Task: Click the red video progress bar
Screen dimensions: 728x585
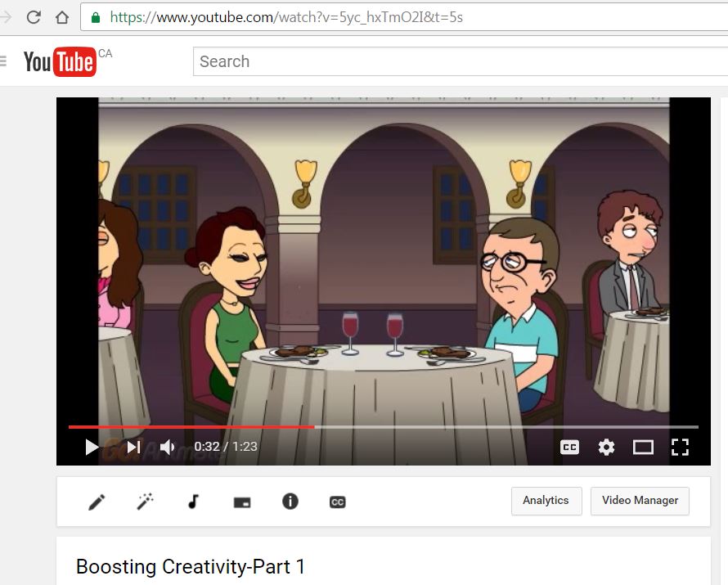Action: coord(191,426)
